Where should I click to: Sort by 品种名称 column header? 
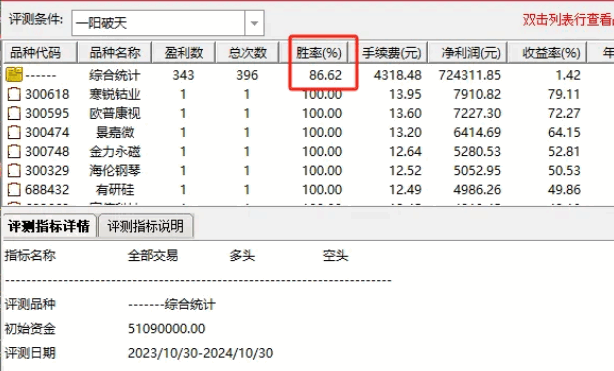115,52
